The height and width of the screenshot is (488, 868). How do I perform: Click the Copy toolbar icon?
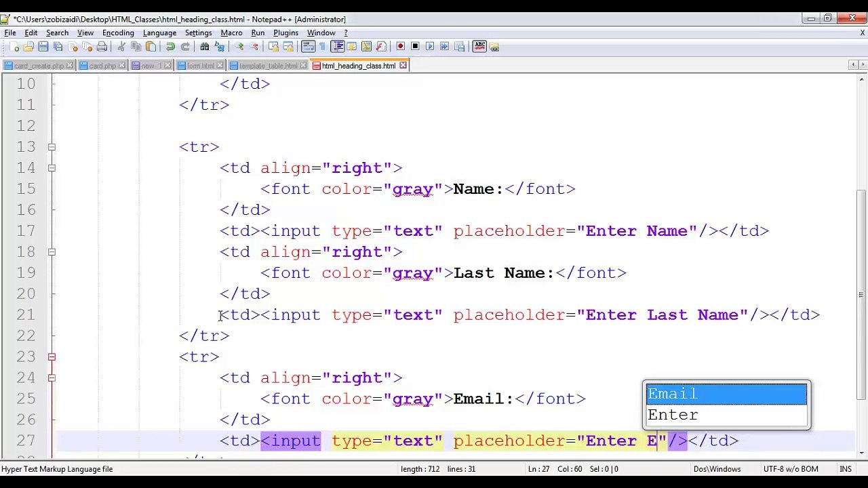coord(136,47)
